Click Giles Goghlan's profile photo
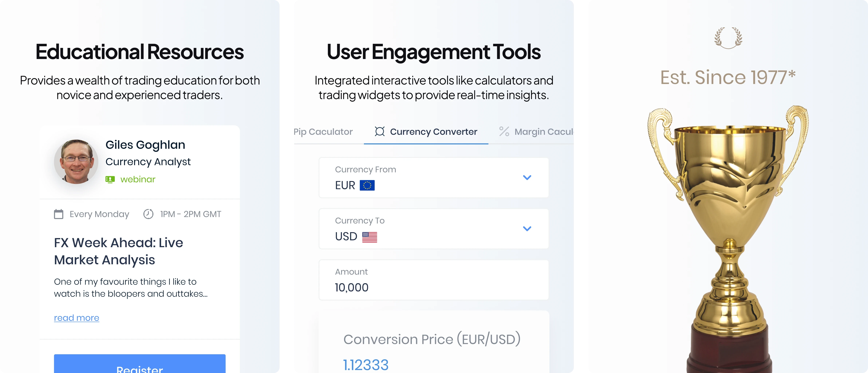Screen dimensions: 868x373 (x=76, y=162)
